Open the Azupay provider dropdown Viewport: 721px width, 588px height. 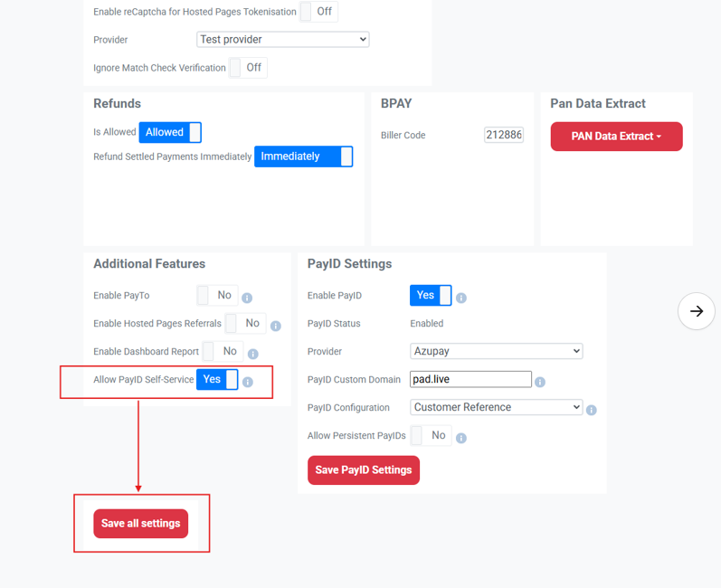click(496, 351)
